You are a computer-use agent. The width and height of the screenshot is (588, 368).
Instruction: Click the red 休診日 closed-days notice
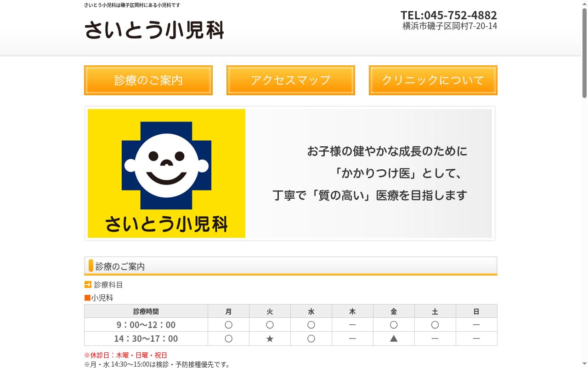[125, 355]
